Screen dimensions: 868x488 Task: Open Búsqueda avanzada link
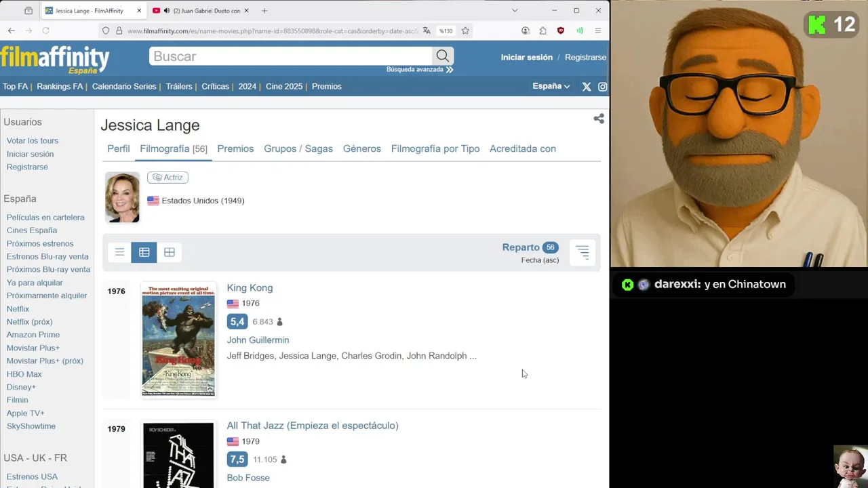(x=420, y=69)
